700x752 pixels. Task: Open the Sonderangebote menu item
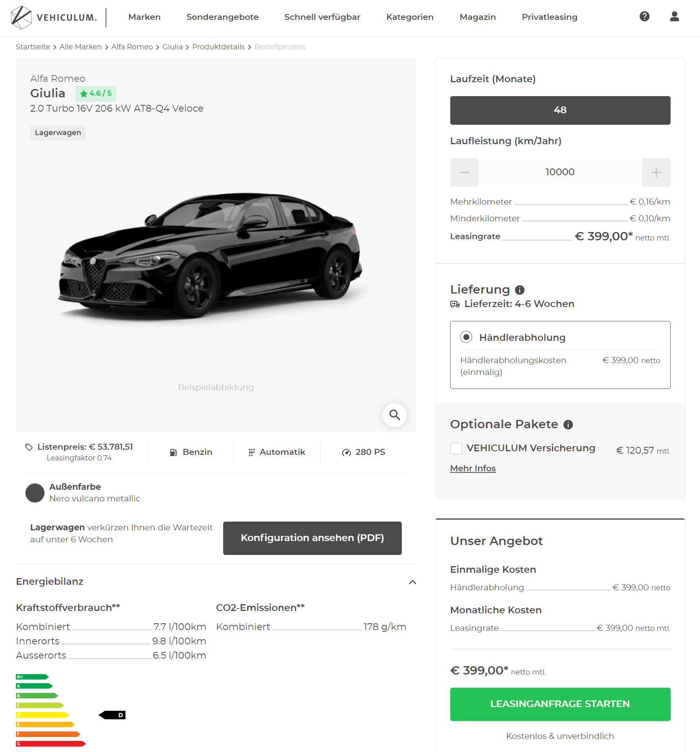[x=222, y=17]
